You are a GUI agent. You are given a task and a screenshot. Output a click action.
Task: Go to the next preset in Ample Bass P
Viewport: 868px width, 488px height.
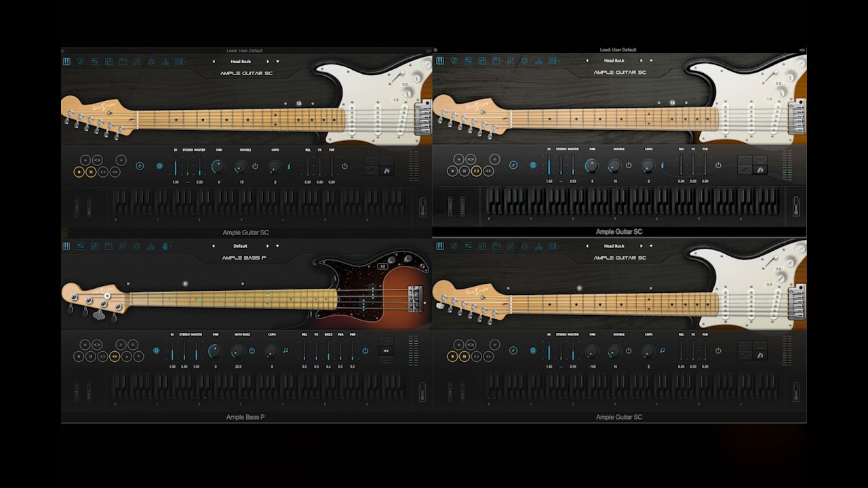(x=267, y=246)
